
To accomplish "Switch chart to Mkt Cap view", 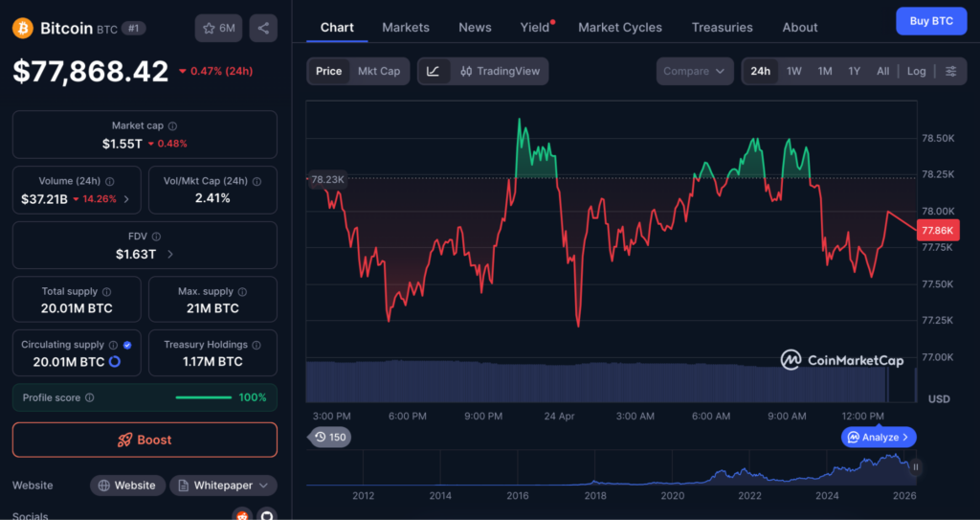I will tap(379, 71).
